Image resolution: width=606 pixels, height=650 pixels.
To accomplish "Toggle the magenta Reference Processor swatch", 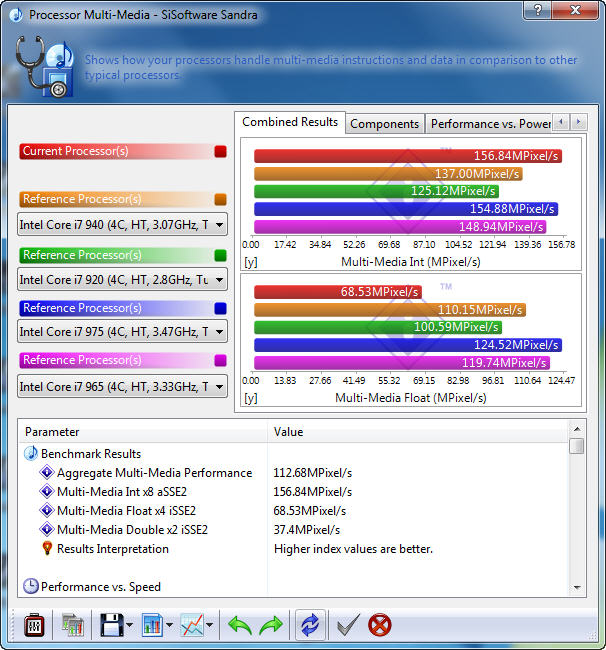I will click(221, 360).
